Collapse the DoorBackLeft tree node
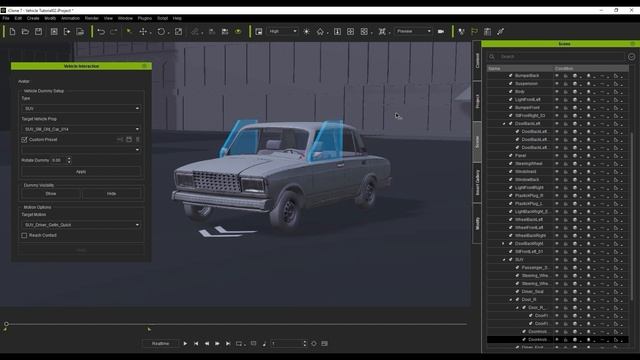 click(503, 124)
